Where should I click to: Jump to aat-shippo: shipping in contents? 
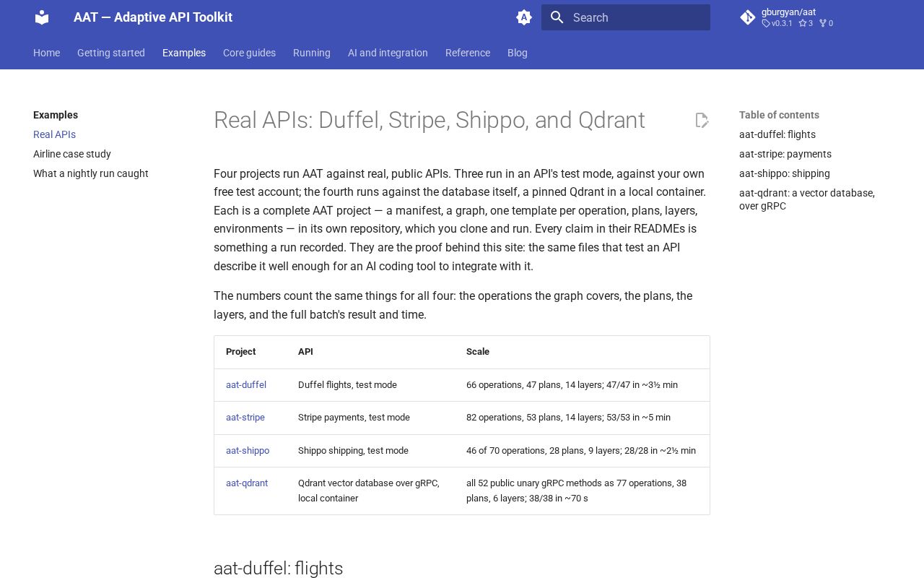pyautogui.click(x=785, y=173)
